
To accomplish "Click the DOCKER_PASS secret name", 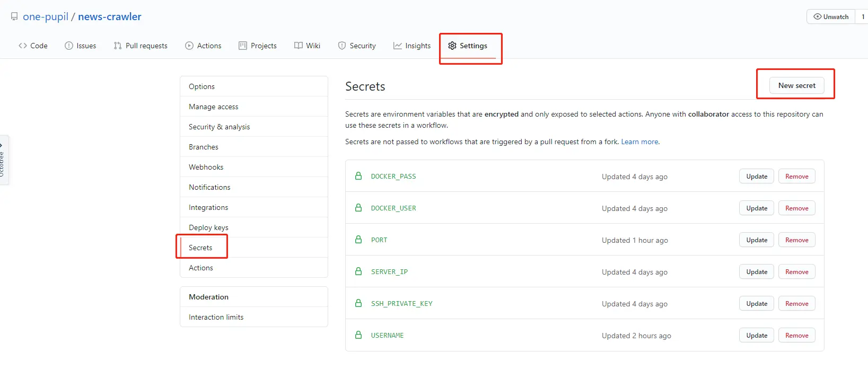I will (393, 177).
